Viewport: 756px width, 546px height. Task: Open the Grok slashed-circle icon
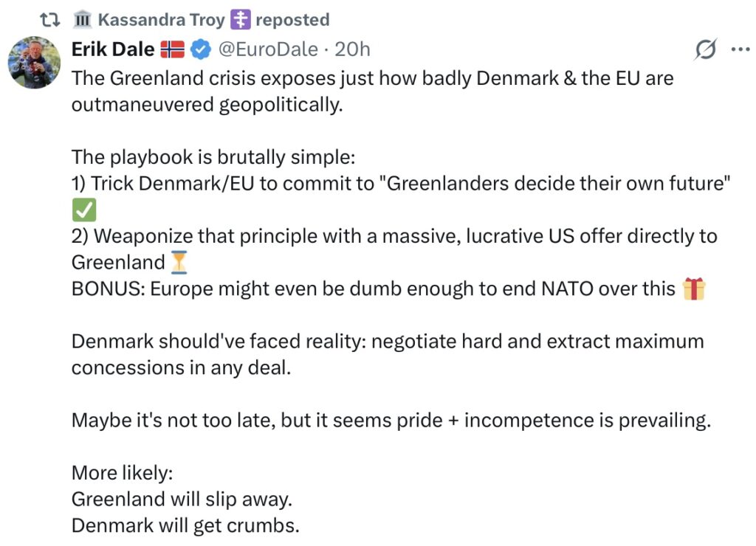[x=705, y=50]
